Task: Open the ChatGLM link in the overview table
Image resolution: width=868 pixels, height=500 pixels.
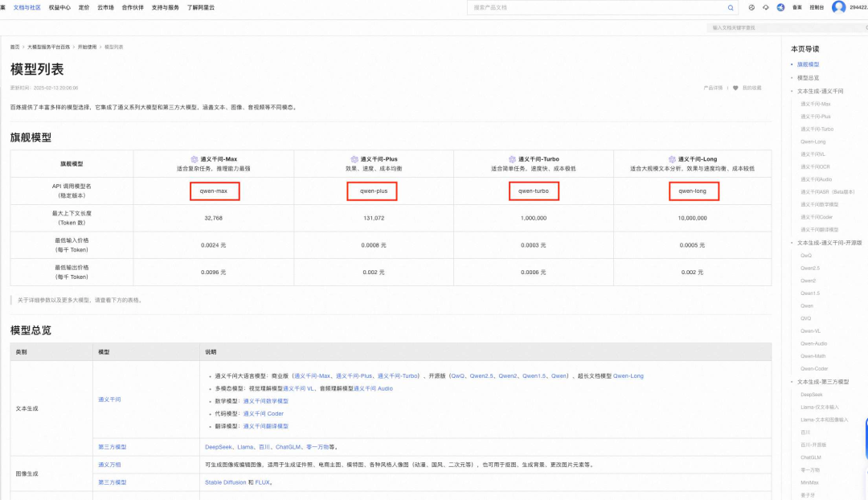Action: pyautogui.click(x=288, y=447)
